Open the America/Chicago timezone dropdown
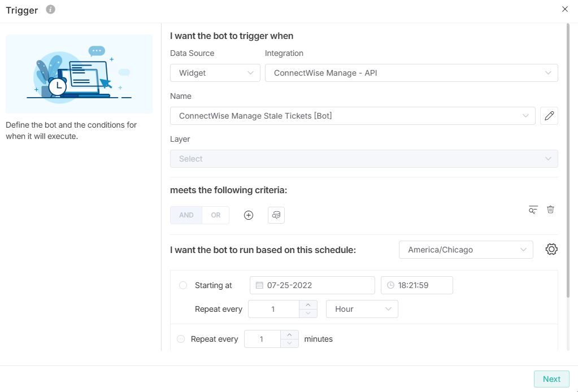This screenshot has width=578, height=392. [x=466, y=250]
